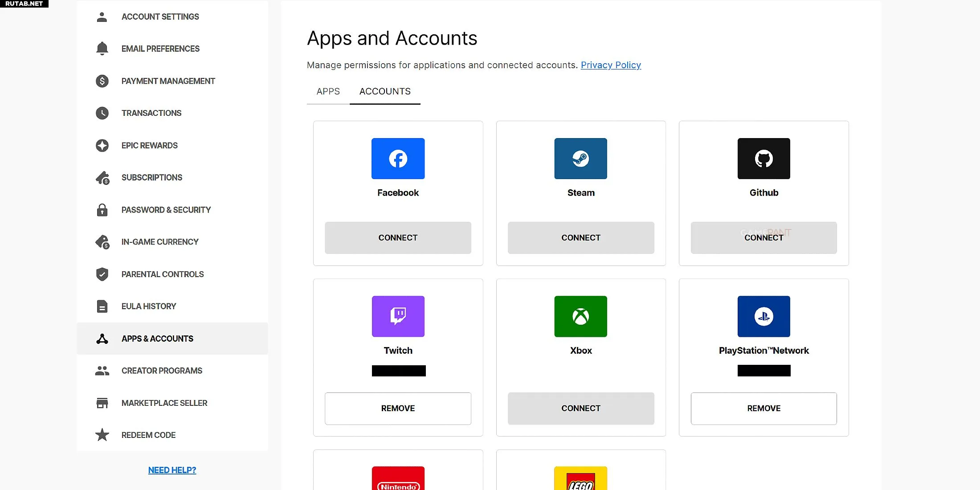The image size is (980, 490).
Task: Click the Nintendo logo icon
Action: 398,479
